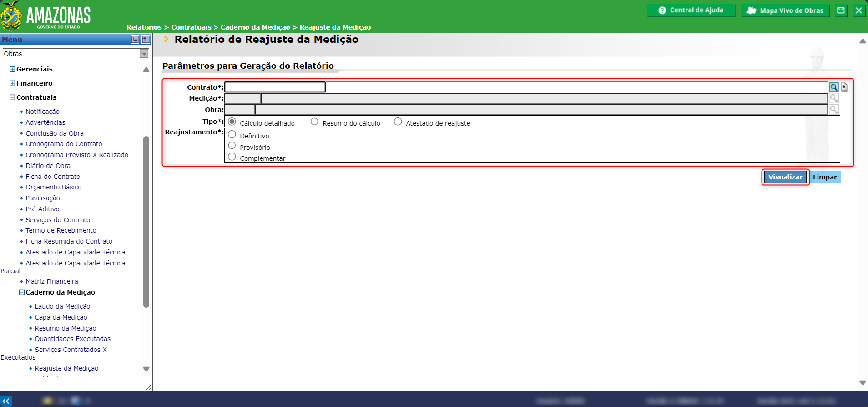Click main page scroll up arrow
Screen dimensions: 868x407
863,41
